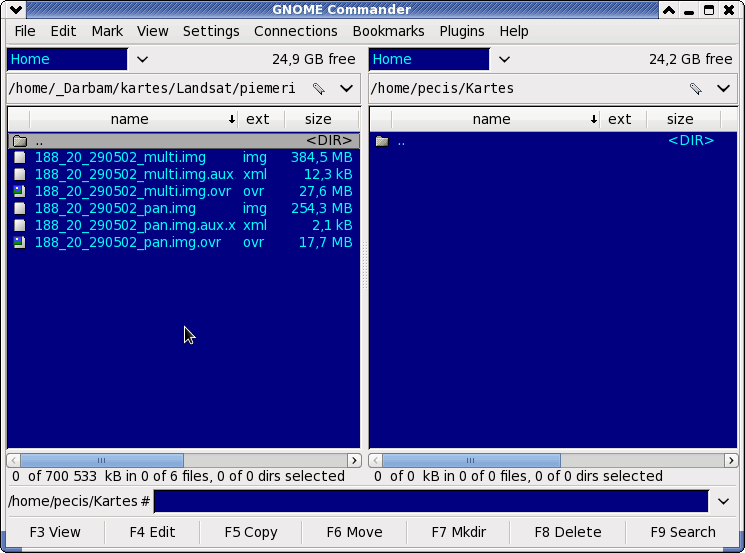Click file icon of 188_20_290502_pan.img

pyautogui.click(x=19, y=209)
